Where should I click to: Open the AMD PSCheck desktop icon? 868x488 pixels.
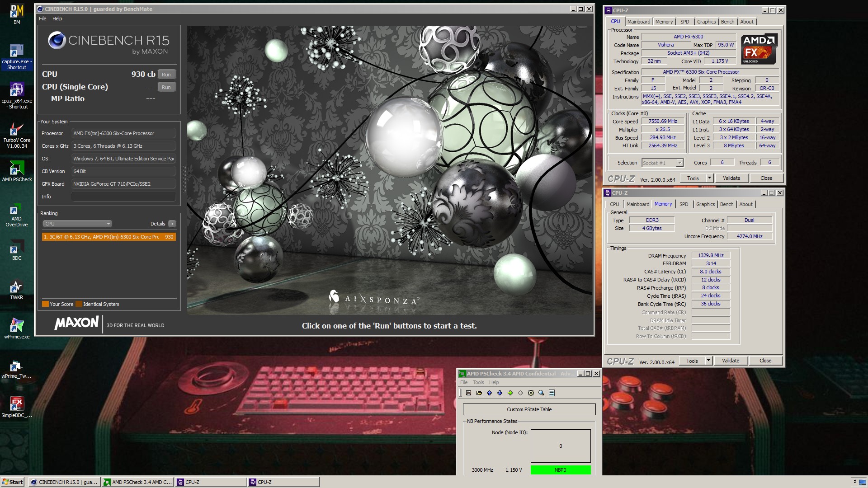pyautogui.click(x=17, y=172)
